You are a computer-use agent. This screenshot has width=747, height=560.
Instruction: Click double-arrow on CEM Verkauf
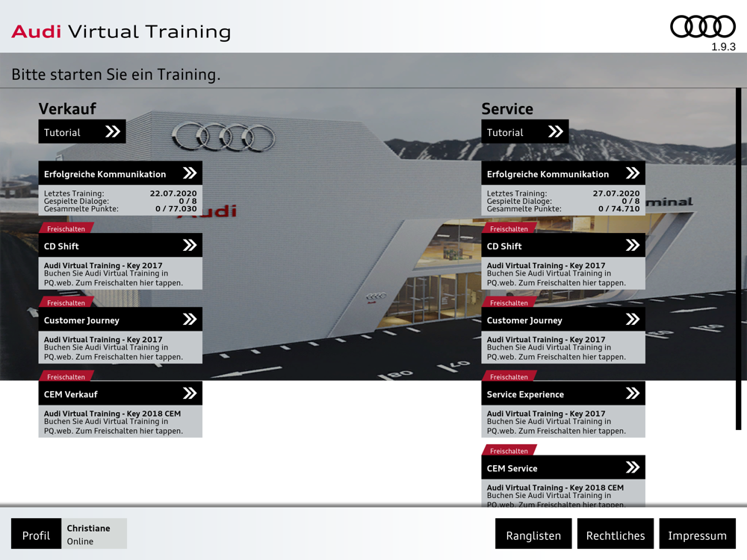tap(190, 393)
